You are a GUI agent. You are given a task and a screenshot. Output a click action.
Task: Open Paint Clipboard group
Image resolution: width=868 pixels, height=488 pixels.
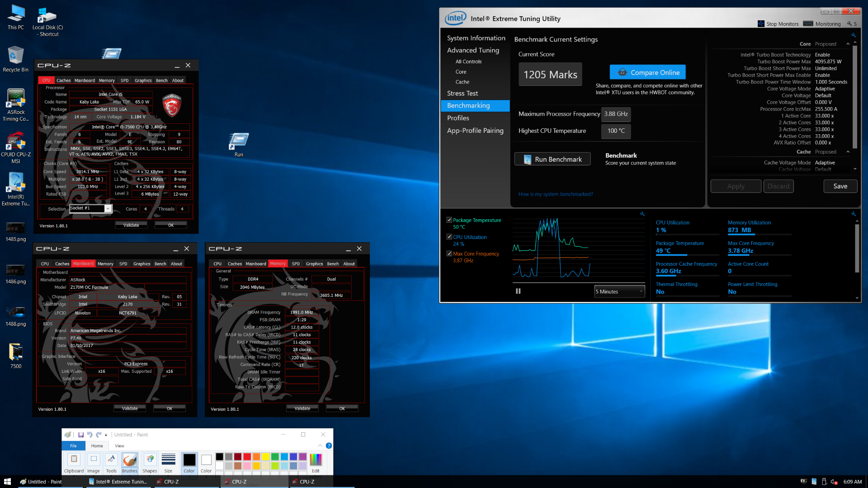point(74,463)
